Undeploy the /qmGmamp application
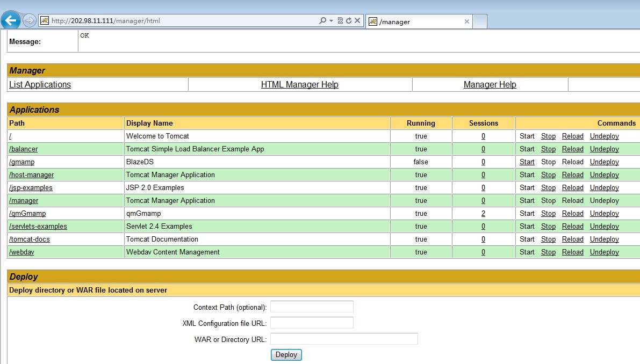 click(x=605, y=214)
